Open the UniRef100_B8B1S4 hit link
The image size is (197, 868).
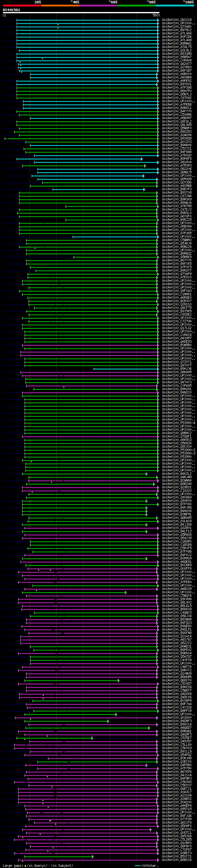point(177,860)
